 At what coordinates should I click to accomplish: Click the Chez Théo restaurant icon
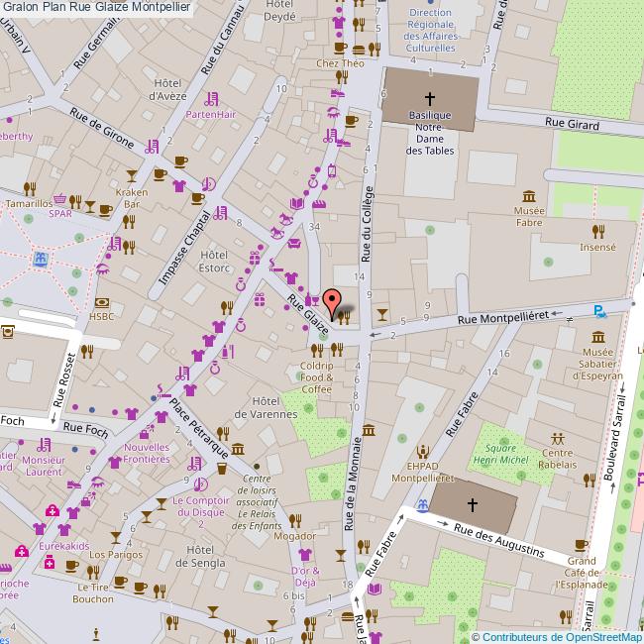pos(341,76)
